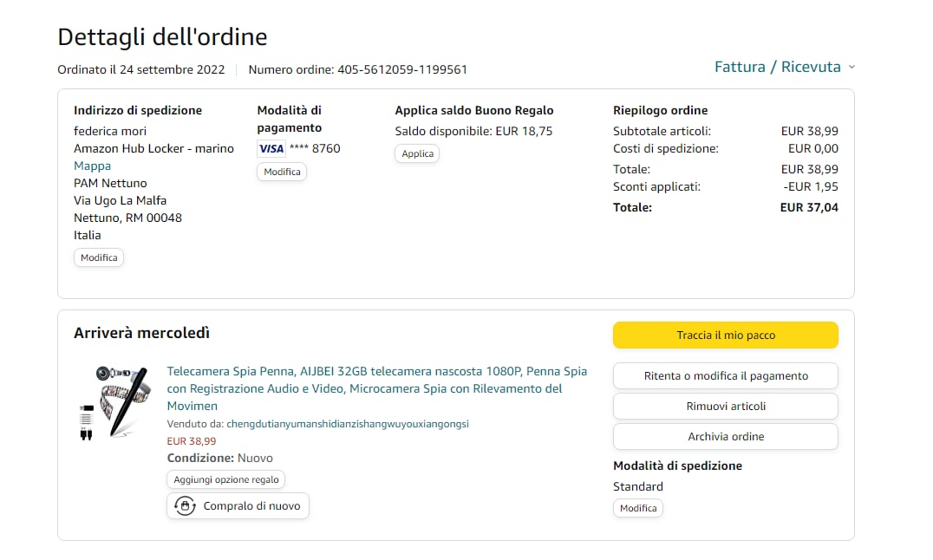Click Modifica under the payment method

tap(282, 172)
